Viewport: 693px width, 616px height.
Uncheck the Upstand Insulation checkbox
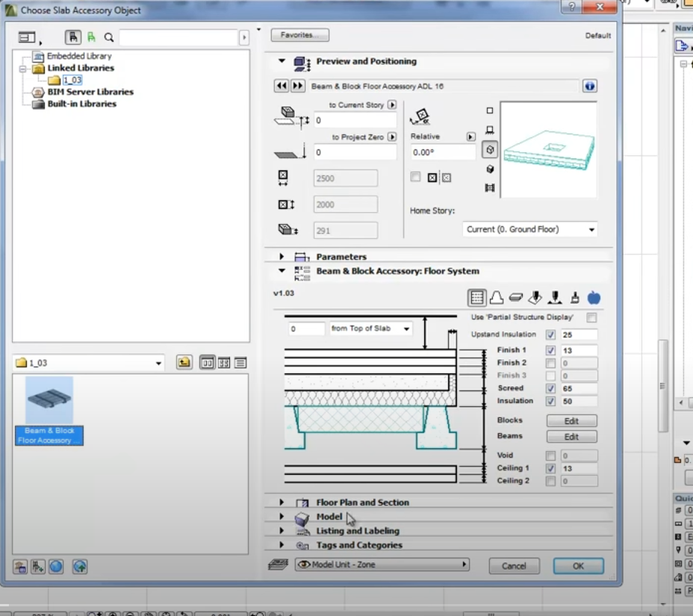pos(550,335)
